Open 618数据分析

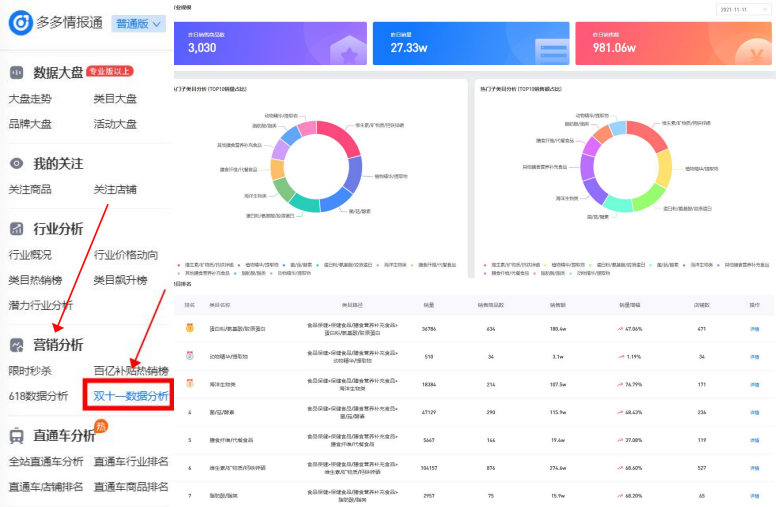click(38, 396)
